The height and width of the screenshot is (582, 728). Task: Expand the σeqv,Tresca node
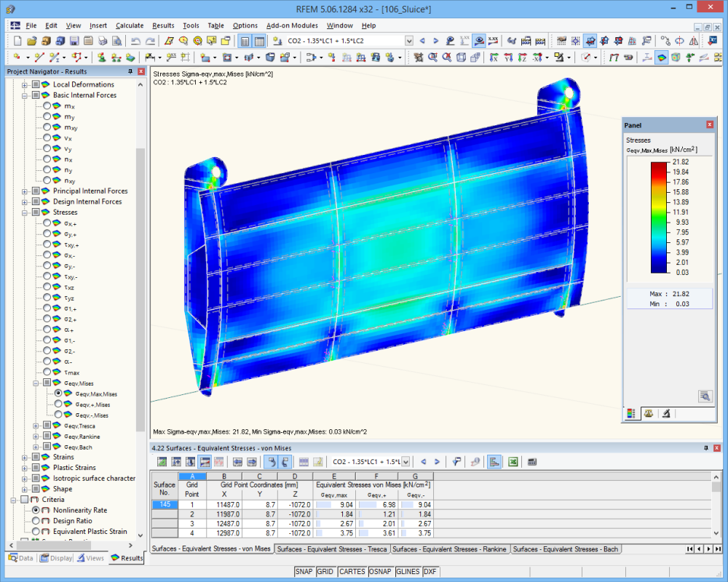36,426
